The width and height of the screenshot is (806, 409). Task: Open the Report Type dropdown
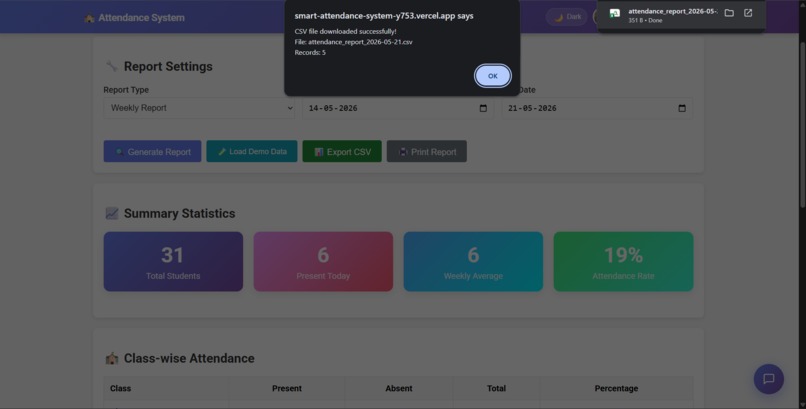point(199,108)
